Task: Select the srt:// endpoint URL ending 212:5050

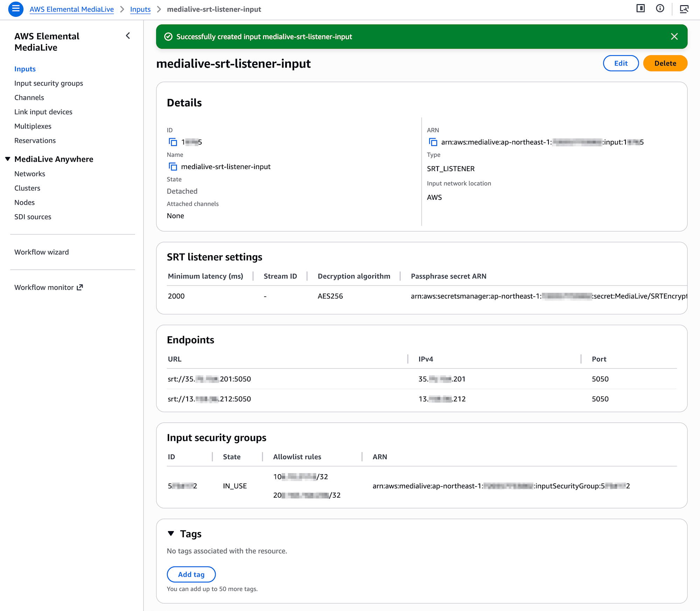Action: (x=209, y=399)
